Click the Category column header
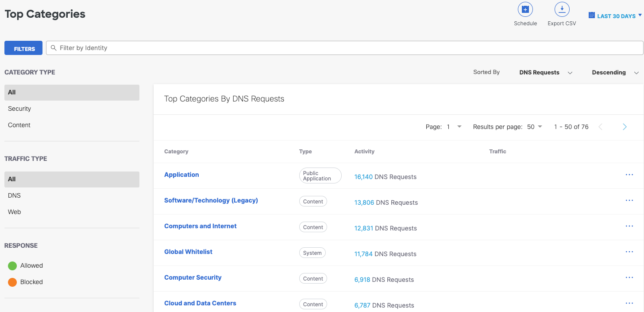Viewport: 644px width, 312px height. pos(176,152)
